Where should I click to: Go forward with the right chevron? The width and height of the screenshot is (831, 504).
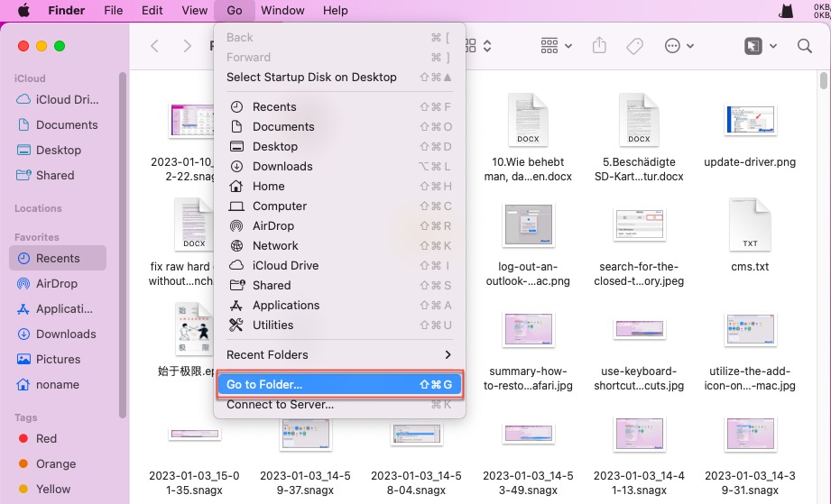pyautogui.click(x=187, y=46)
